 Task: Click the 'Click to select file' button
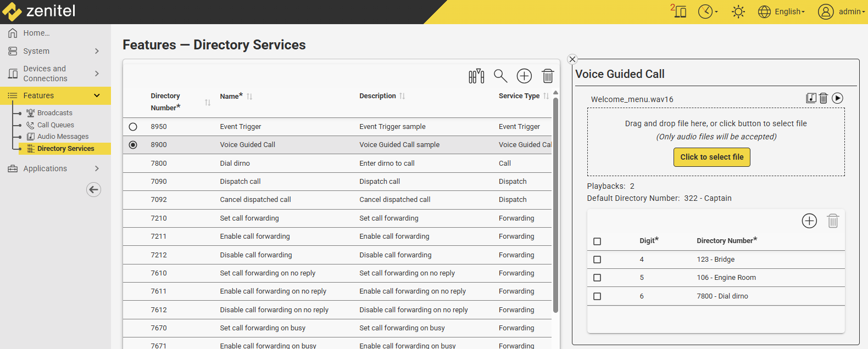pos(711,157)
